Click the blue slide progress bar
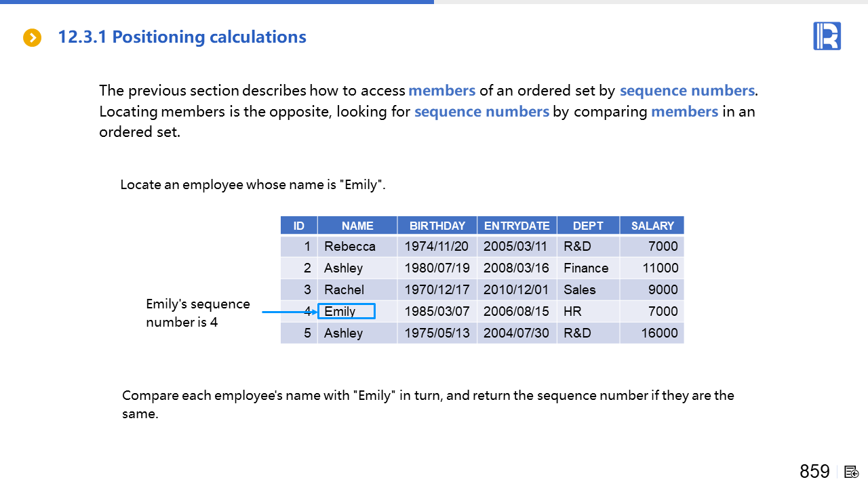 click(x=217, y=2)
